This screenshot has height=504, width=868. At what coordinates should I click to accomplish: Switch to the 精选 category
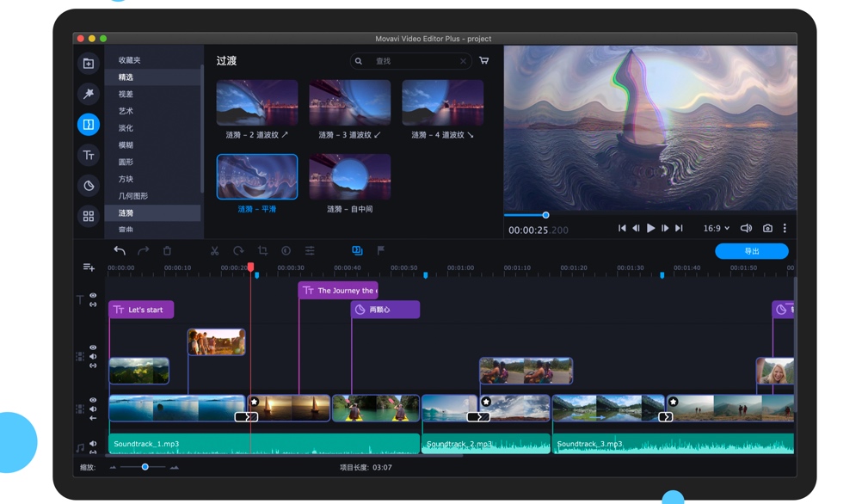click(x=127, y=77)
